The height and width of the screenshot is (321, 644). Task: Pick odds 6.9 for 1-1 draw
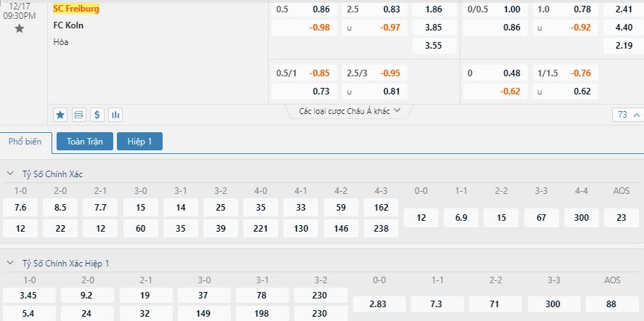[x=461, y=218]
